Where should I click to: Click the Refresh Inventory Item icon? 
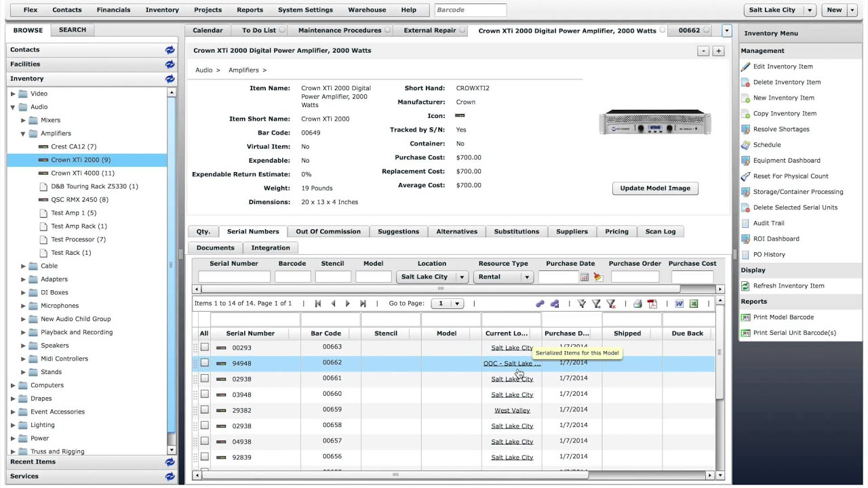(746, 286)
